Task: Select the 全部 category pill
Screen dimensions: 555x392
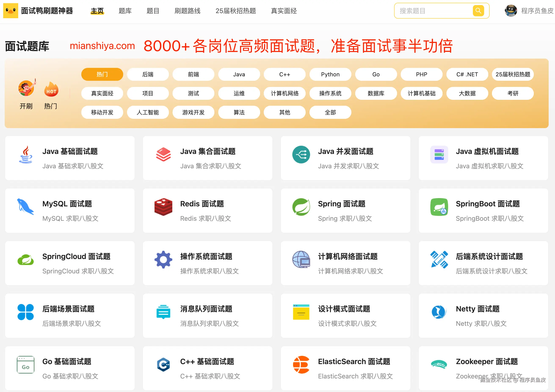Action: (330, 112)
